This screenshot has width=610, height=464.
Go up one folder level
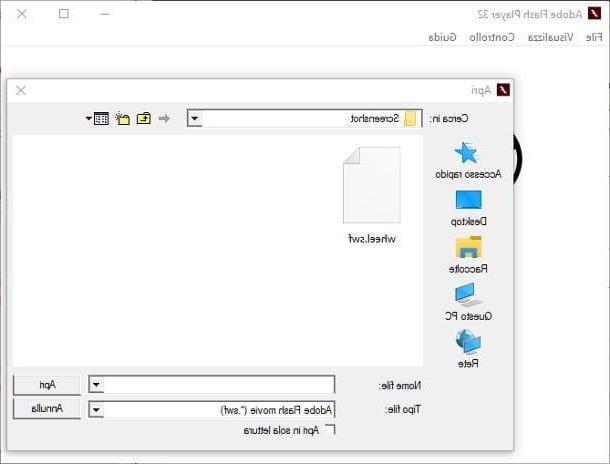[x=144, y=118]
